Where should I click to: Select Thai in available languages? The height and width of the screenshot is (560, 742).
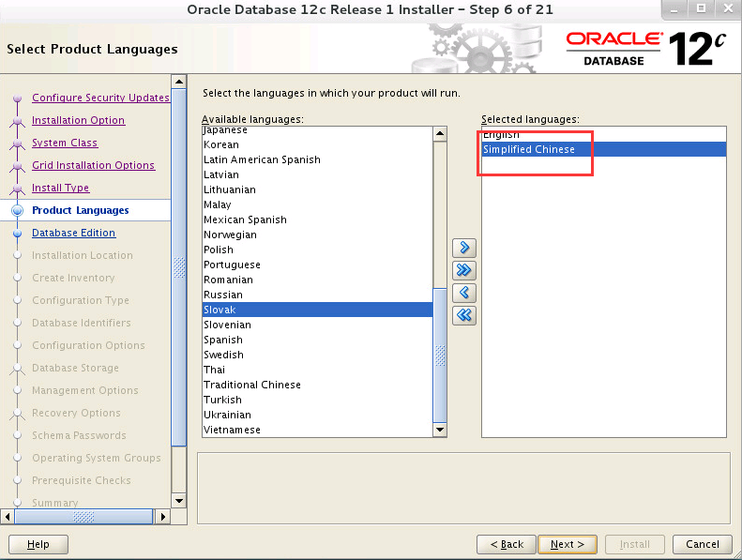click(317, 370)
